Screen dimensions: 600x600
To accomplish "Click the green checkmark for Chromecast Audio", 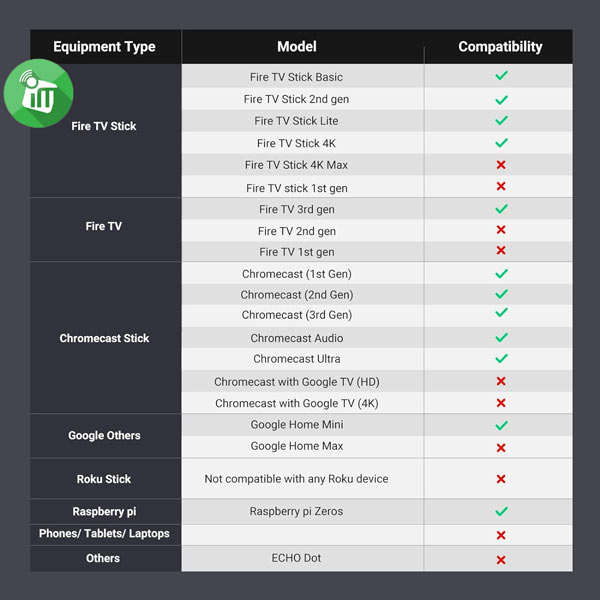I will pyautogui.click(x=501, y=338).
